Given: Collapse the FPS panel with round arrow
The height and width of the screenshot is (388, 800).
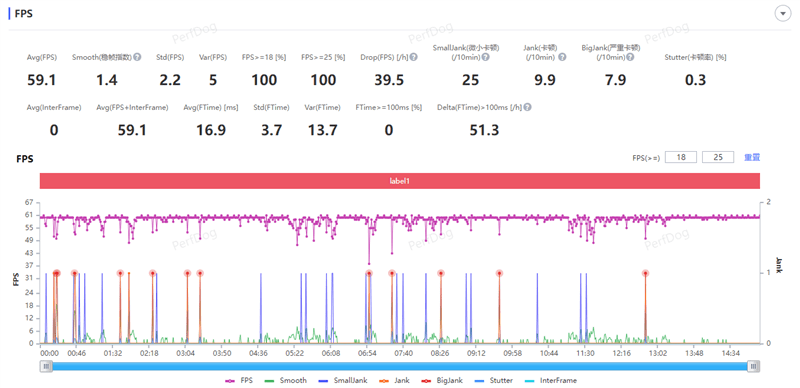Looking at the screenshot, I should (782, 14).
